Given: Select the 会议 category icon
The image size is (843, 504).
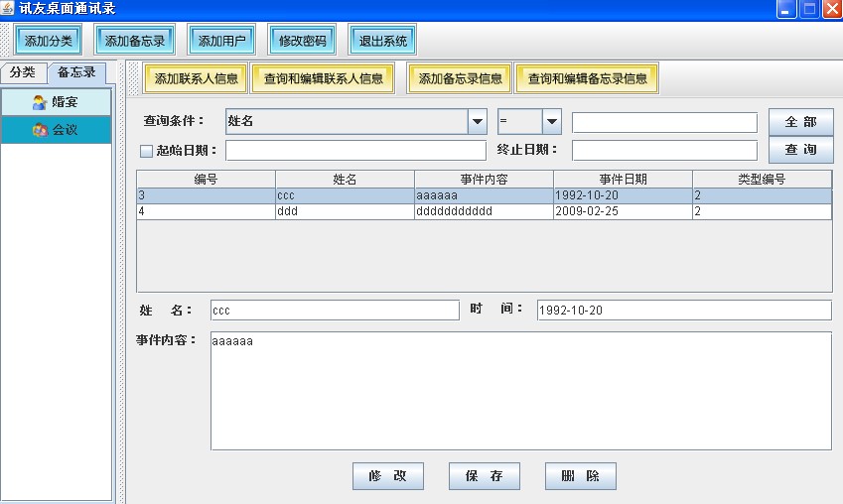Looking at the screenshot, I should (40, 130).
